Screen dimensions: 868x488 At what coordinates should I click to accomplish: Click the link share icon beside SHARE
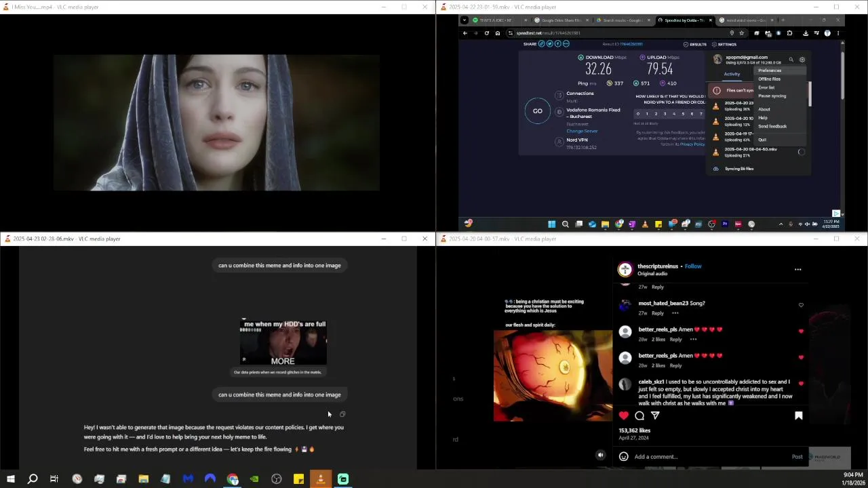click(541, 44)
